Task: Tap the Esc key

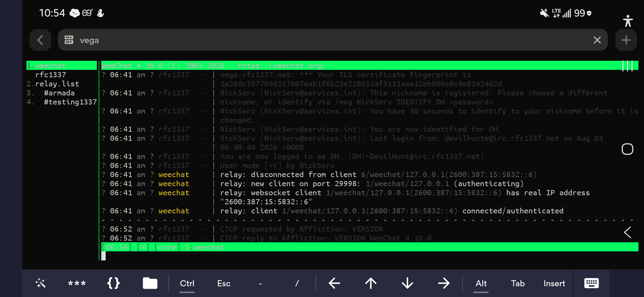Action: (224, 284)
